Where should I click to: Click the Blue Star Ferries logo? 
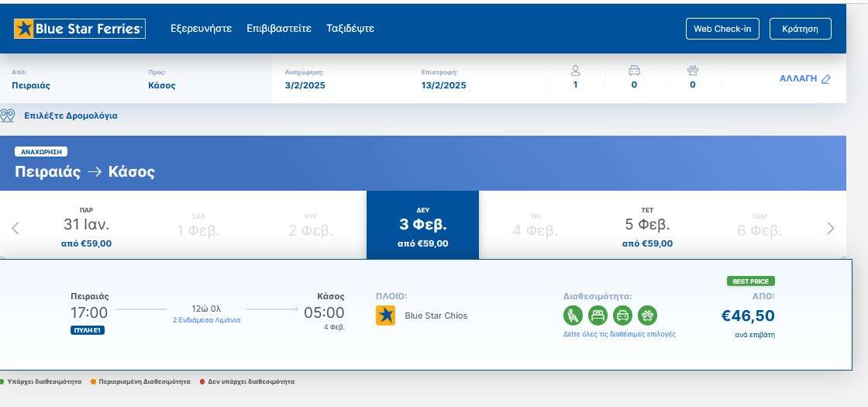79,29
